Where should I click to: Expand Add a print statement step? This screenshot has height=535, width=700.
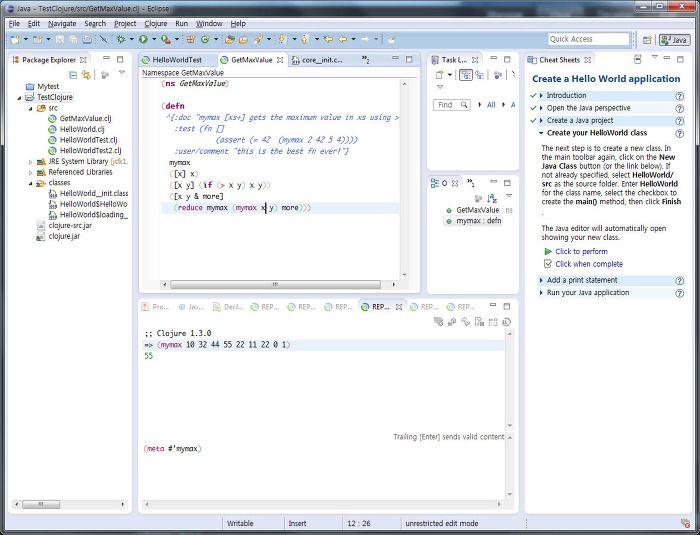pos(541,280)
